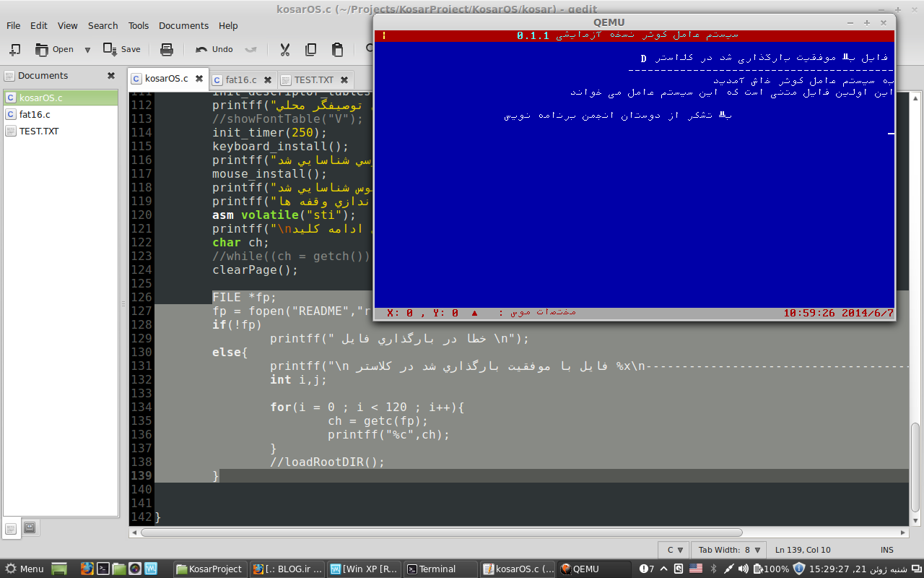
Task: Click the Ln 139, Col 10 status text
Action: pyautogui.click(x=803, y=550)
